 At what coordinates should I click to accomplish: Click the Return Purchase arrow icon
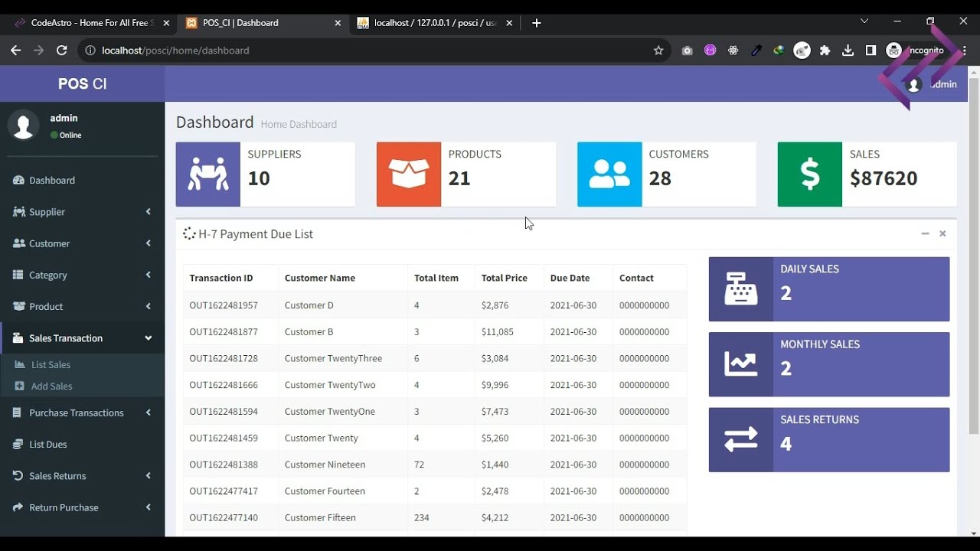coord(18,507)
